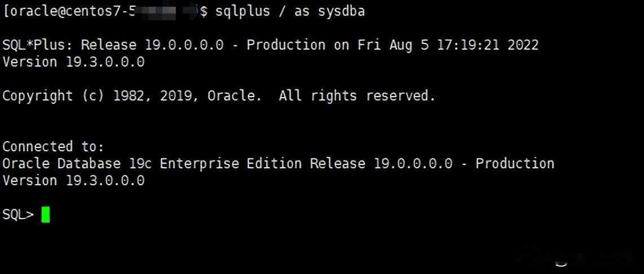Viewport: 644px width, 274px height.
Task: Click Enterprise Edition in connection banner
Action: point(231,163)
